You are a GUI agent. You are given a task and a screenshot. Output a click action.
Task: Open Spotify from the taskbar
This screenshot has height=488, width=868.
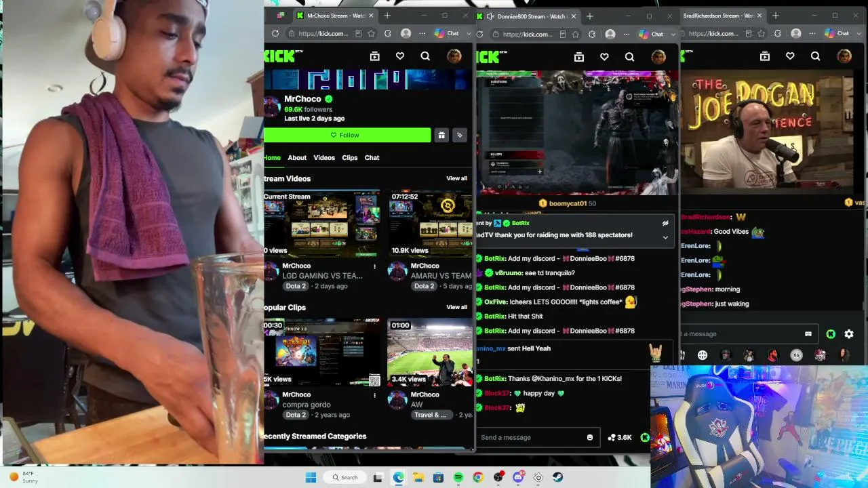tap(458, 477)
